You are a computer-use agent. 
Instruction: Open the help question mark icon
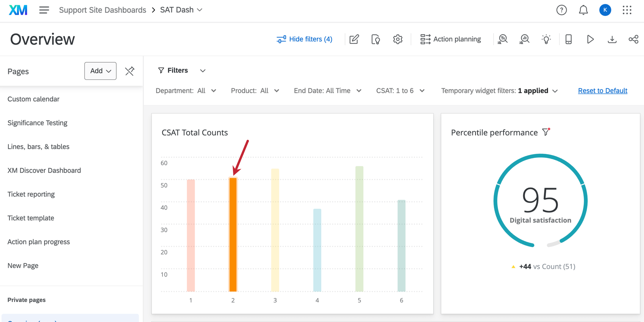click(x=561, y=10)
